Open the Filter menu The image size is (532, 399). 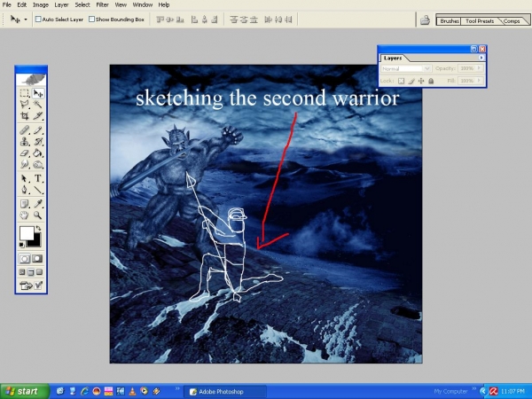tap(102, 4)
